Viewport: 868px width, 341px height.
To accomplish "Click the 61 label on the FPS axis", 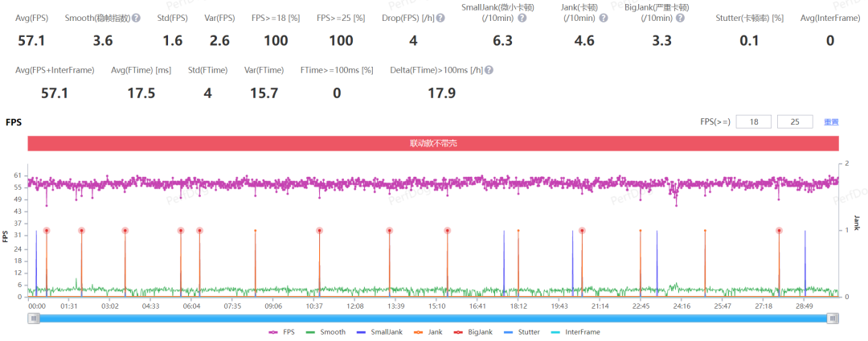I will point(17,175).
